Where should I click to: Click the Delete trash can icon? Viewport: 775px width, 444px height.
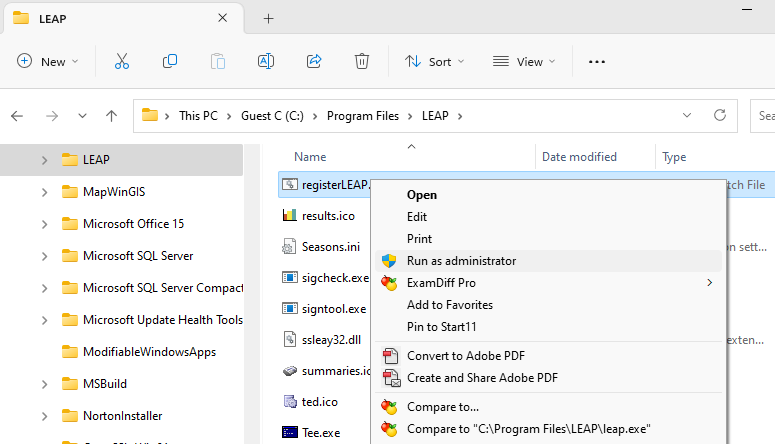point(362,61)
